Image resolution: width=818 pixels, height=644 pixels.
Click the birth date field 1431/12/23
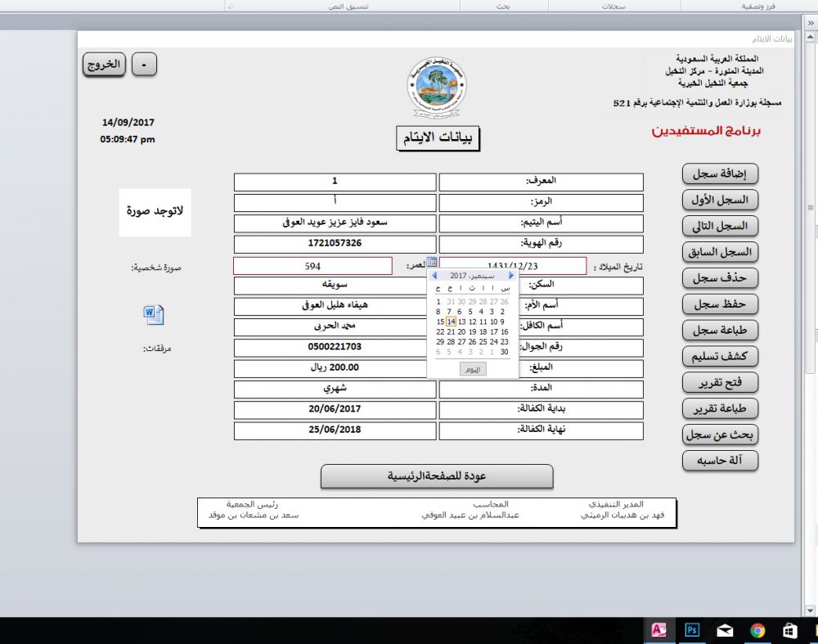point(513,266)
